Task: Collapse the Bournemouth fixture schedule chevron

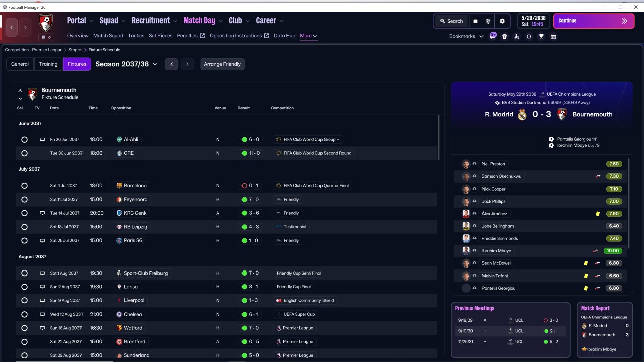Action: tap(20, 91)
